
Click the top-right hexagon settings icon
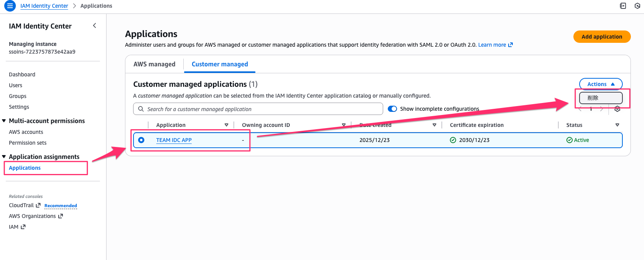(637, 6)
